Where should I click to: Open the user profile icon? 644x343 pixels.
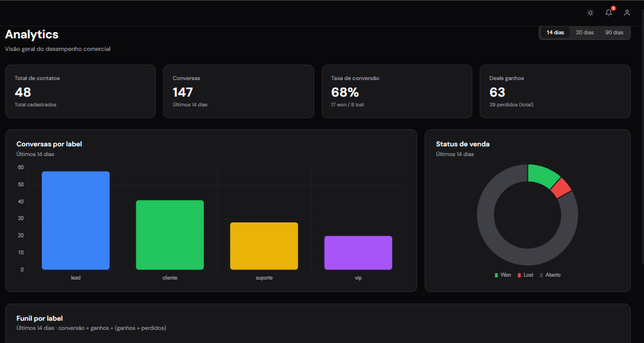[627, 13]
